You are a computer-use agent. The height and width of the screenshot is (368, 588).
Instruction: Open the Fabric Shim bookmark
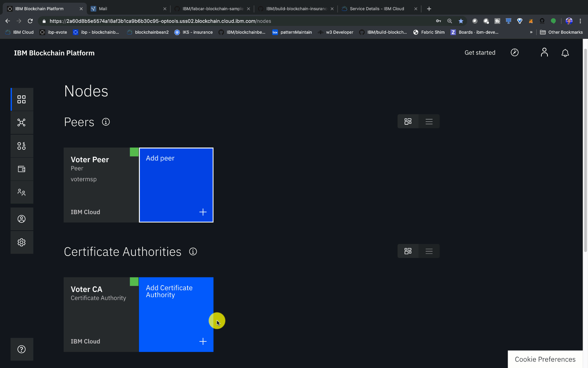click(x=429, y=32)
